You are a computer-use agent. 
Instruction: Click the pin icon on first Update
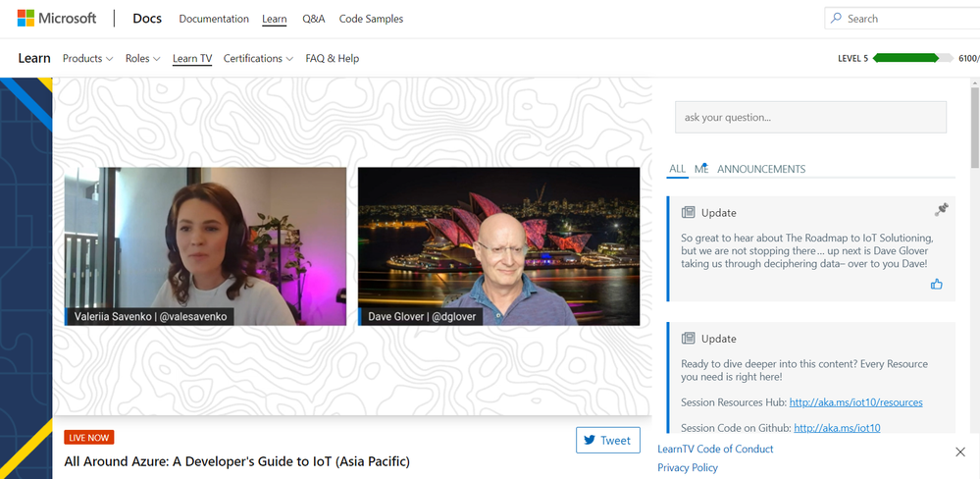click(x=941, y=210)
